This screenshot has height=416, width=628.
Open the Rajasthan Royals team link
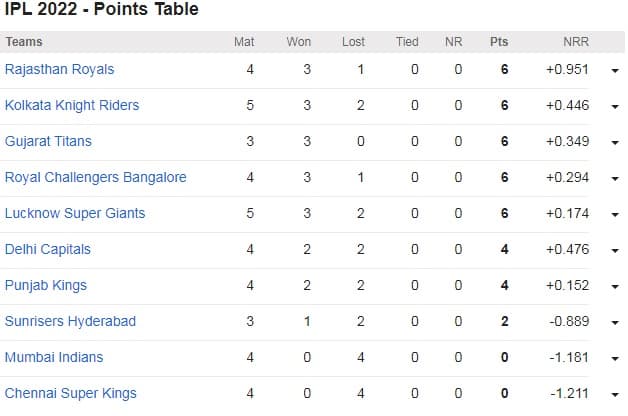click(60, 69)
